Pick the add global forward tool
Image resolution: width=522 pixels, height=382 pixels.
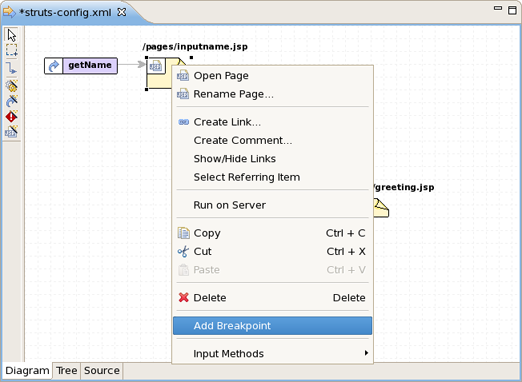12,101
